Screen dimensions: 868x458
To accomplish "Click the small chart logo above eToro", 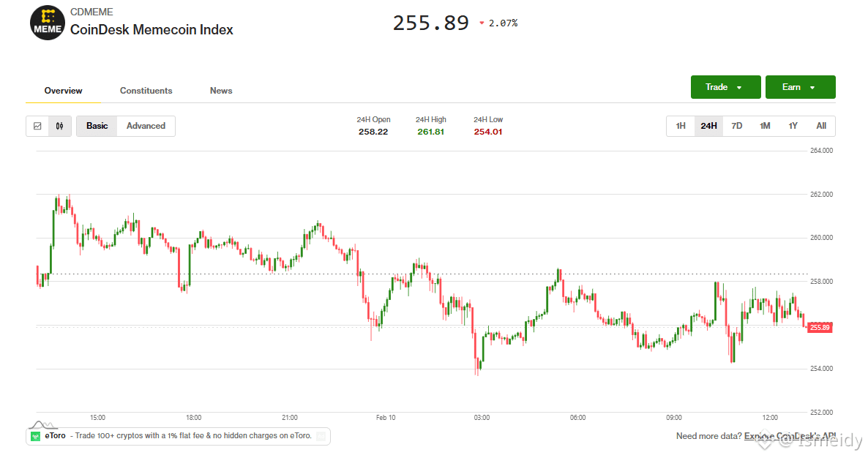I will click(42, 424).
